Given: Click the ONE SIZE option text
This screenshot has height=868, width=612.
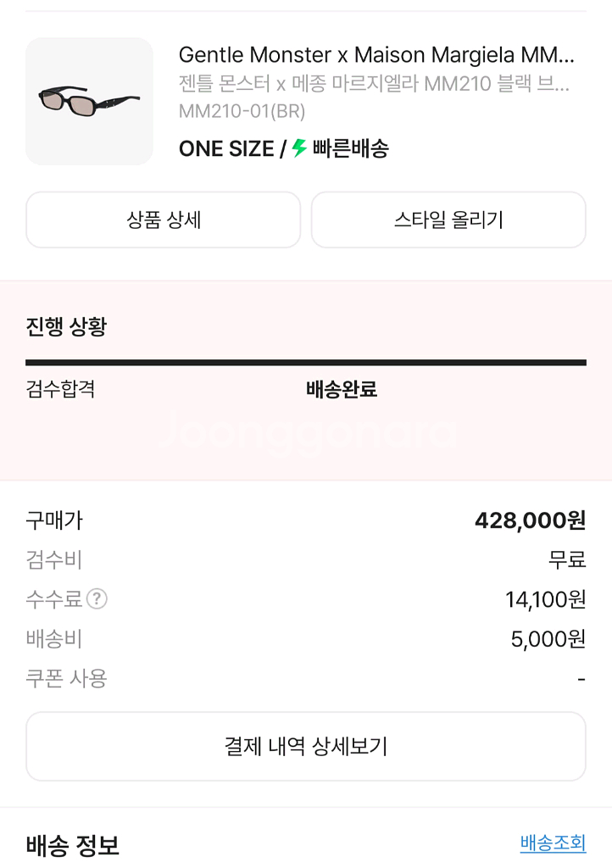Looking at the screenshot, I should [x=225, y=149].
